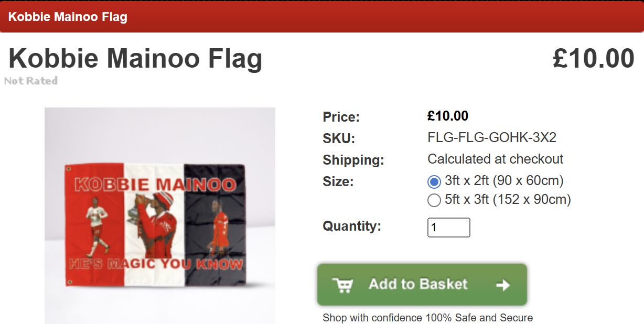
Task: Click the 'Quantity:' label
Action: pos(352,226)
